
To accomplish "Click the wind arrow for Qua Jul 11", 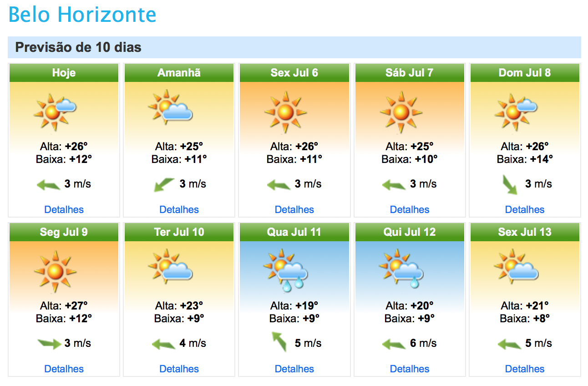I will (279, 342).
